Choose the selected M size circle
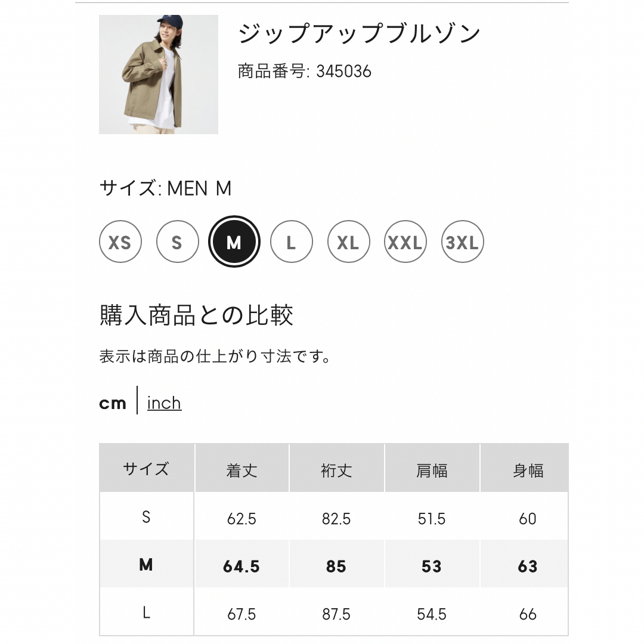 [234, 241]
